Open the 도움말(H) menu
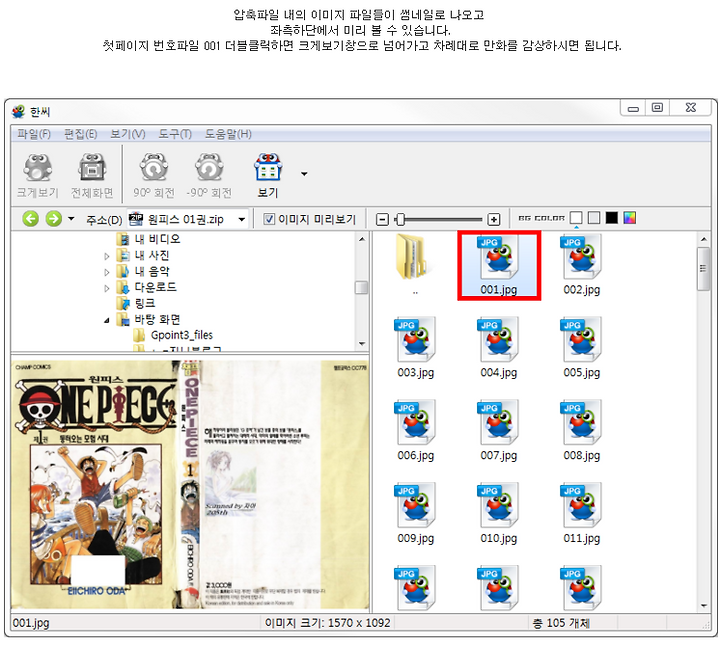Viewport: 720px width, 647px height. [228, 134]
